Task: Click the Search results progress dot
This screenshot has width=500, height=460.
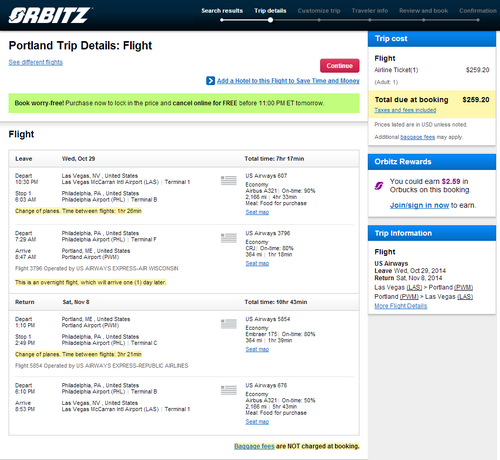Action: [x=222, y=20]
